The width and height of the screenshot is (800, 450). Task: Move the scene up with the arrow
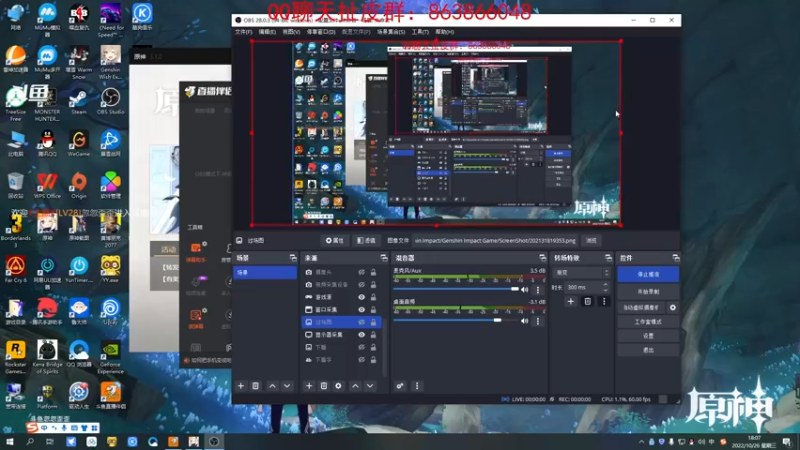pyautogui.click(x=272, y=386)
